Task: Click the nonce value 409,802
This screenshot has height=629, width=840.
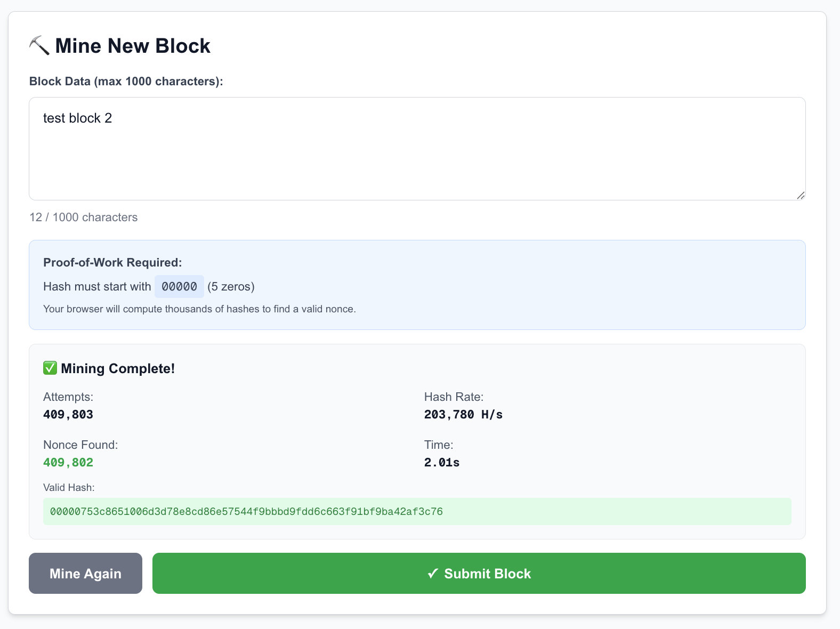Action: tap(68, 462)
